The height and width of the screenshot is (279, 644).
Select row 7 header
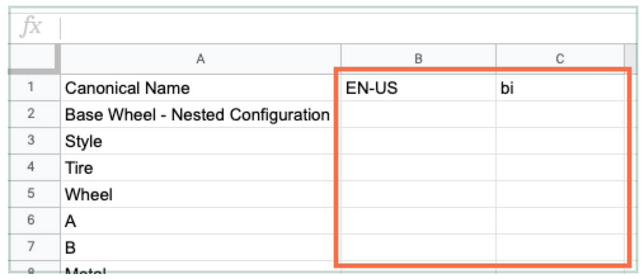[x=30, y=247]
